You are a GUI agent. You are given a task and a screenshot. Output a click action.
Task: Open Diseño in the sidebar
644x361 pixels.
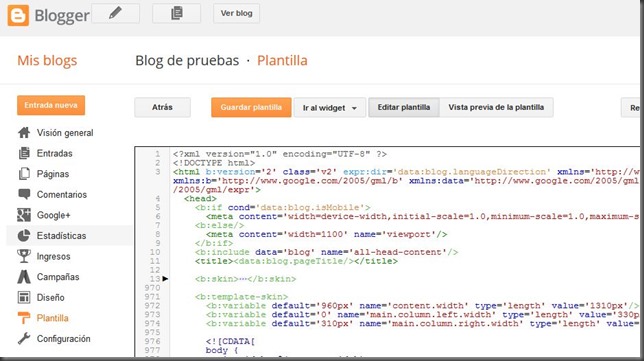(x=51, y=297)
